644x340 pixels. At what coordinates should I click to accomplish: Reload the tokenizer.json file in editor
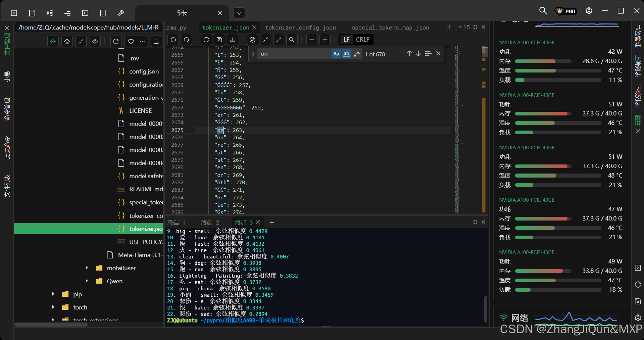(206, 40)
